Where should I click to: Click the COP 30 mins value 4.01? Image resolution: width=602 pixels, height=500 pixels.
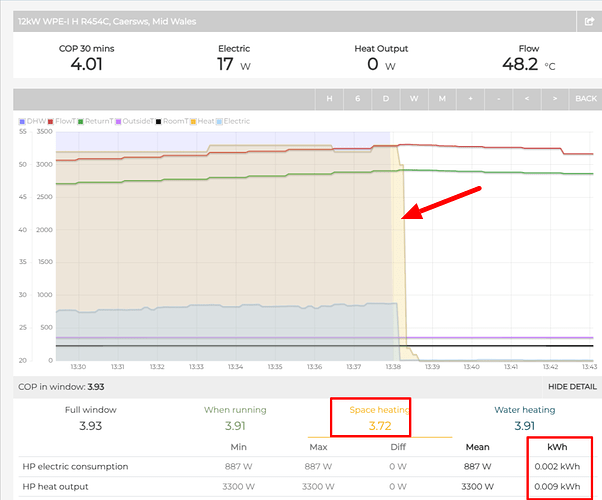86,64
